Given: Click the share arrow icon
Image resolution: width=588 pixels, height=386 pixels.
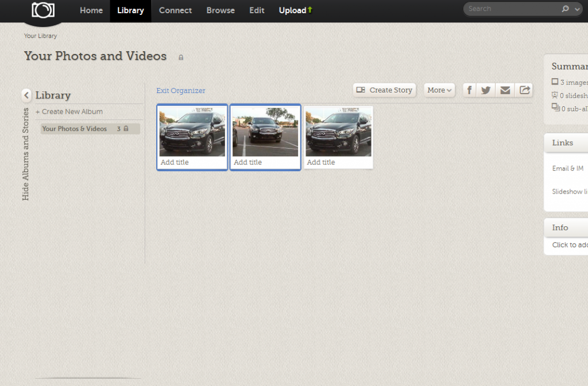Looking at the screenshot, I should [x=524, y=90].
